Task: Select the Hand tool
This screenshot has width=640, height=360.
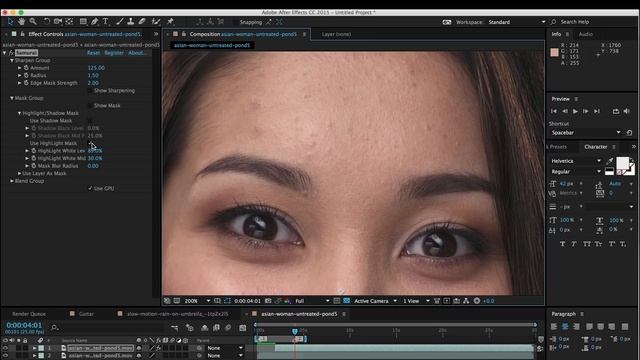Action: [x=21, y=22]
